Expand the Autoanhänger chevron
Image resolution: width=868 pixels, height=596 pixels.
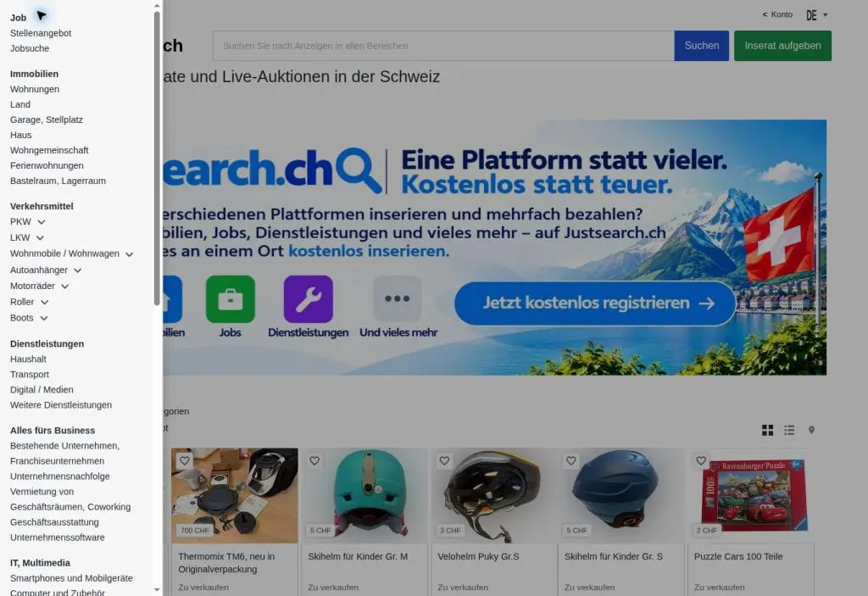click(77, 270)
